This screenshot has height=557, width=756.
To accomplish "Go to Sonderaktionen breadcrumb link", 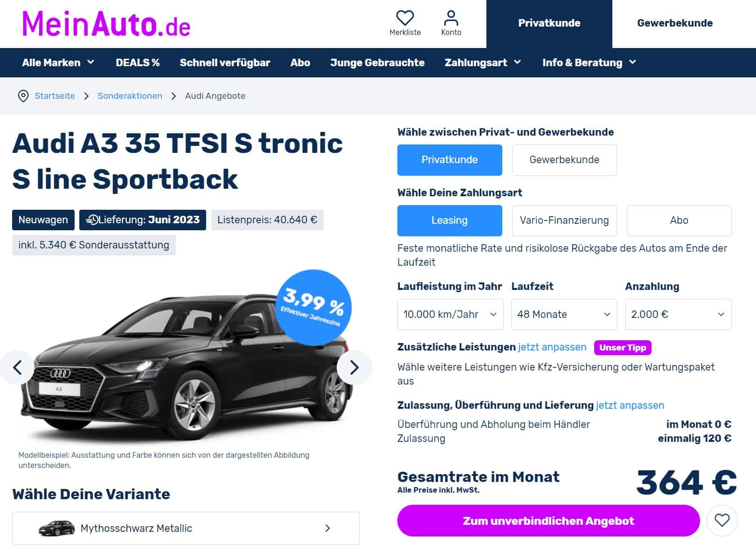I will pyautogui.click(x=130, y=96).
